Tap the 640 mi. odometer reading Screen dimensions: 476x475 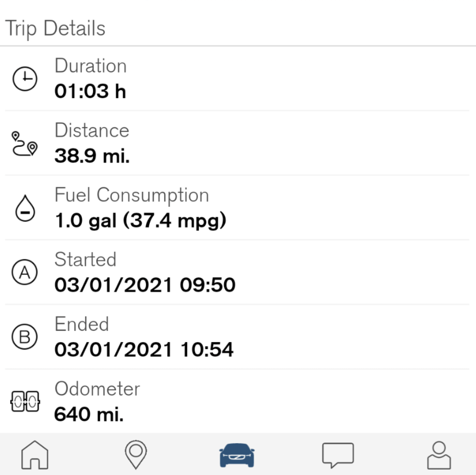pyautogui.click(x=89, y=414)
